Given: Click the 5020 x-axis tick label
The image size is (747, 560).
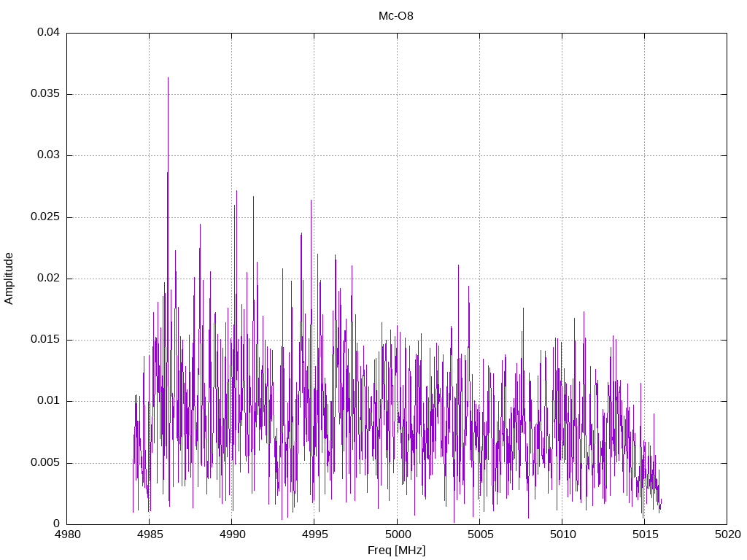Looking at the screenshot, I should click(x=727, y=534).
